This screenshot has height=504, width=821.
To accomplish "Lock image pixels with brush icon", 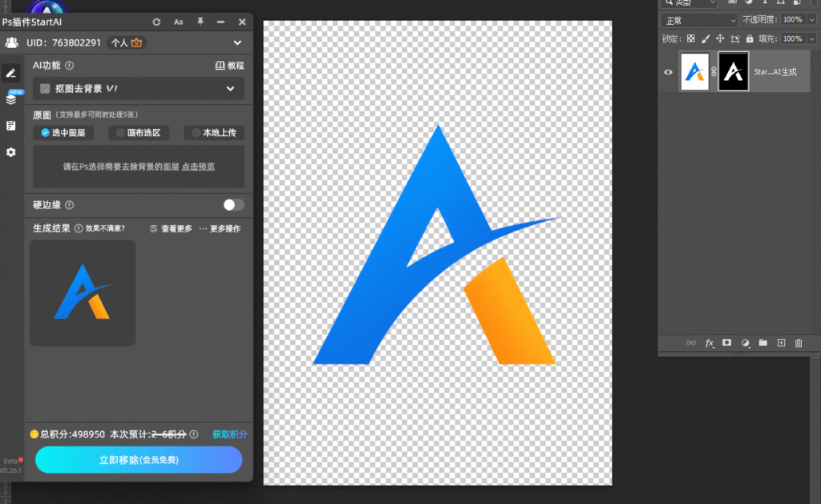I will [706, 38].
